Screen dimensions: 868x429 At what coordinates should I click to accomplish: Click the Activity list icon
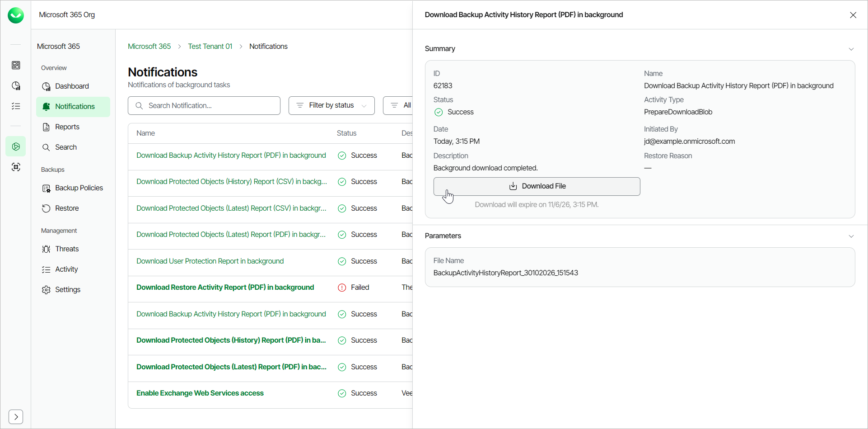46,269
